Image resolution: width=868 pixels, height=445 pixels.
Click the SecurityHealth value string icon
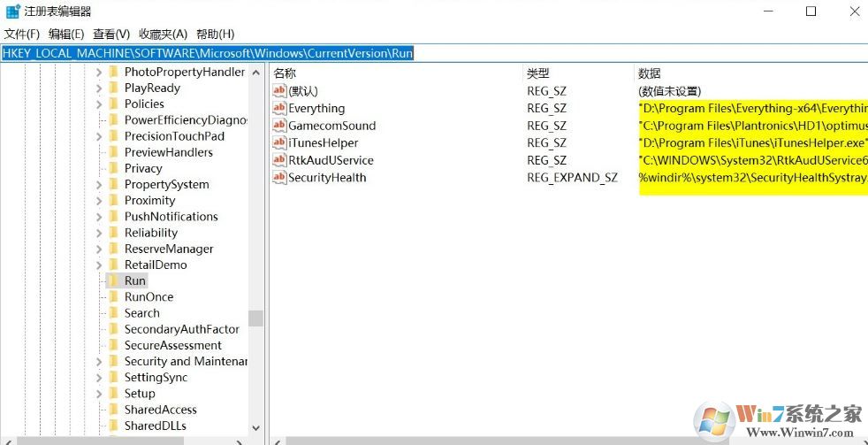click(x=279, y=177)
